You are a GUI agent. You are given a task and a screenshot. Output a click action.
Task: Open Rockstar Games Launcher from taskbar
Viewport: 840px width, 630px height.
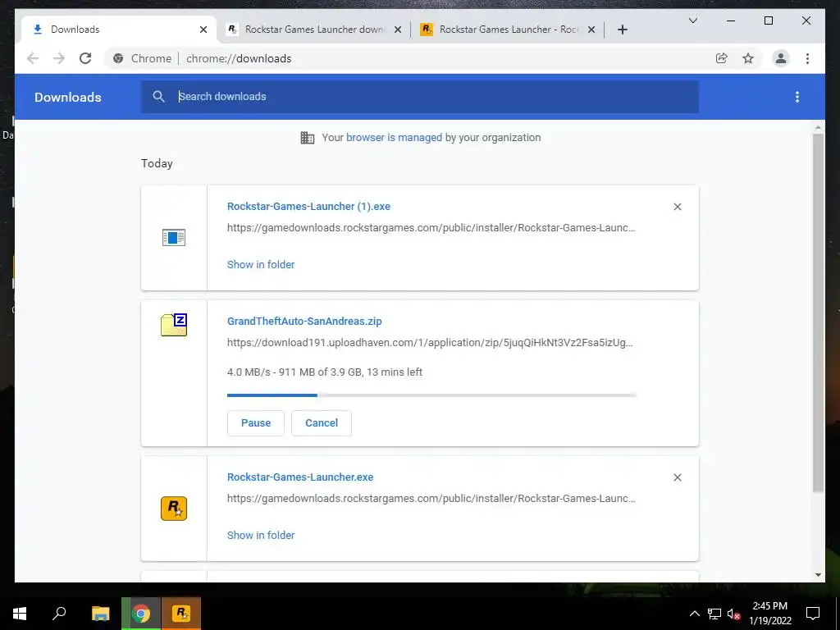point(181,614)
